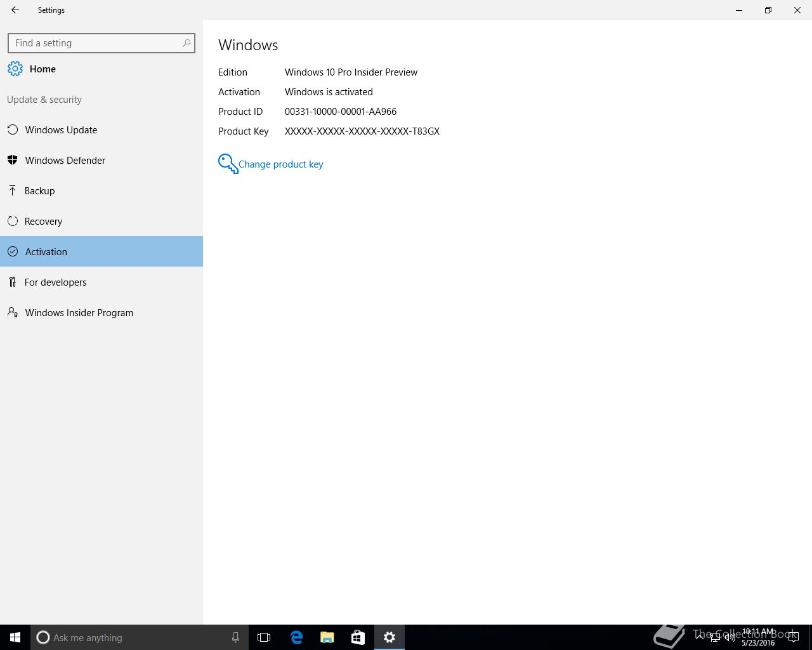Open Windows Defender section

click(x=101, y=161)
